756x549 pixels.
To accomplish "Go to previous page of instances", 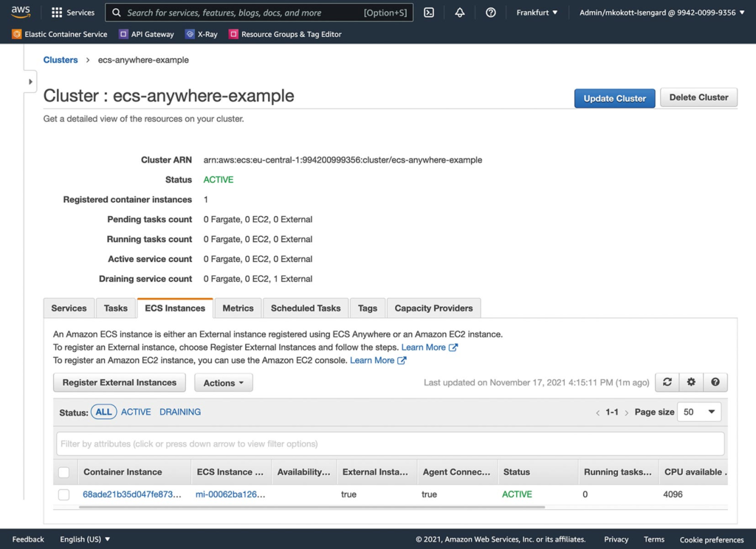I will [x=598, y=412].
